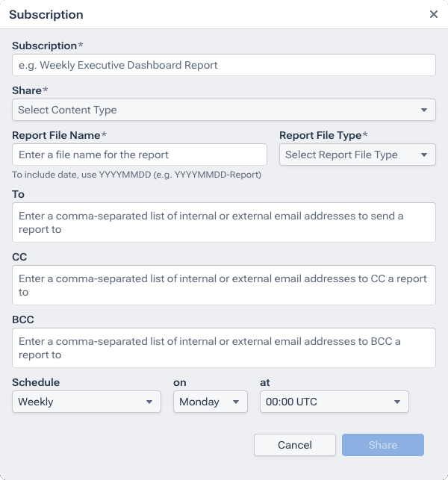Close the Subscription dialog with the X icon
The height and width of the screenshot is (480, 448).
click(434, 14)
